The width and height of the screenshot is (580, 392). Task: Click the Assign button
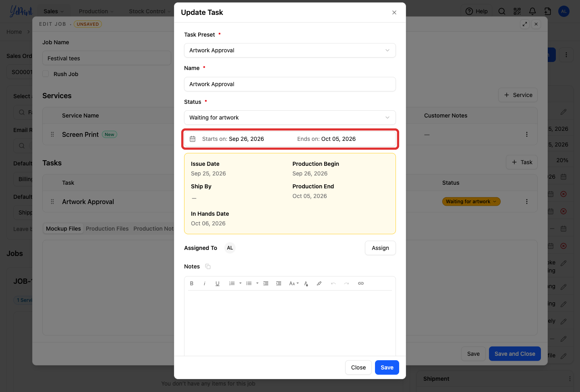point(380,248)
